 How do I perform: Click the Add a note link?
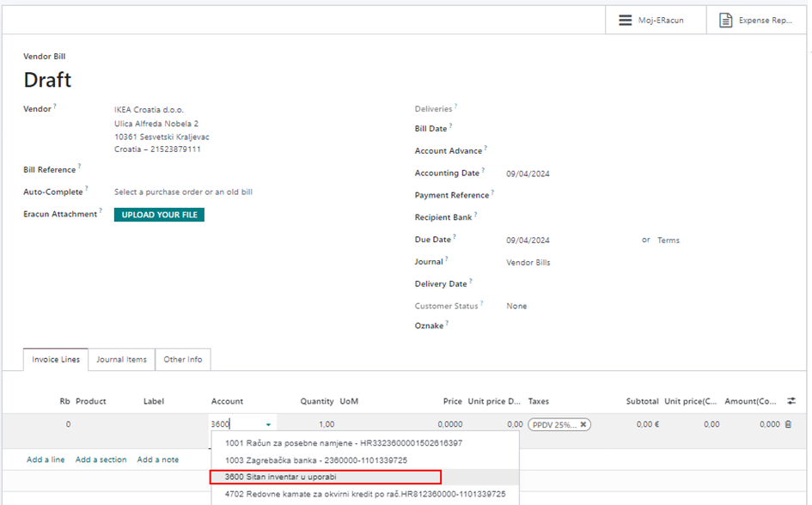(158, 459)
